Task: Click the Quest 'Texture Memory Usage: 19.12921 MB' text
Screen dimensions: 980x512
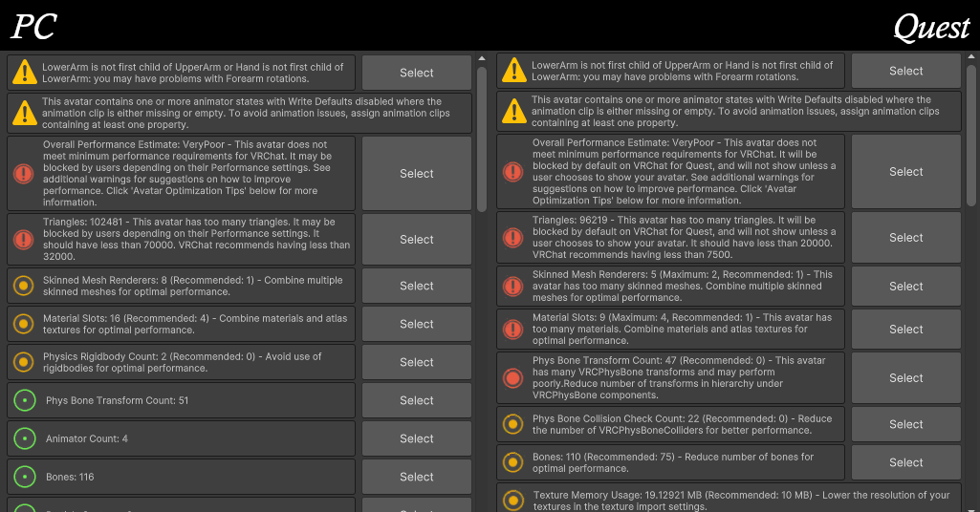Action: click(741, 501)
